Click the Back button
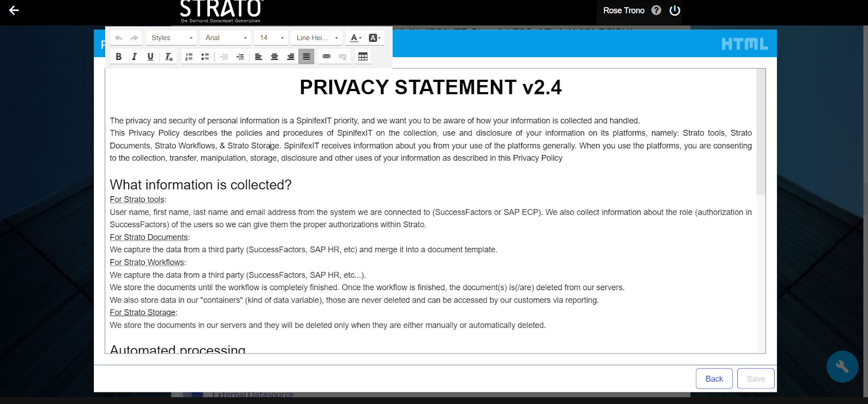This screenshot has height=404, width=868. coord(714,379)
